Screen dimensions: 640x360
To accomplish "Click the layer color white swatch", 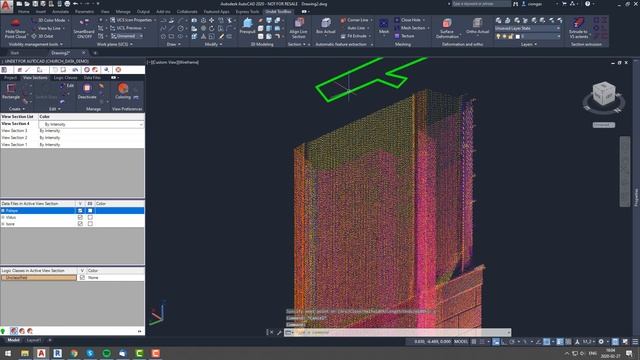I will (518, 36).
